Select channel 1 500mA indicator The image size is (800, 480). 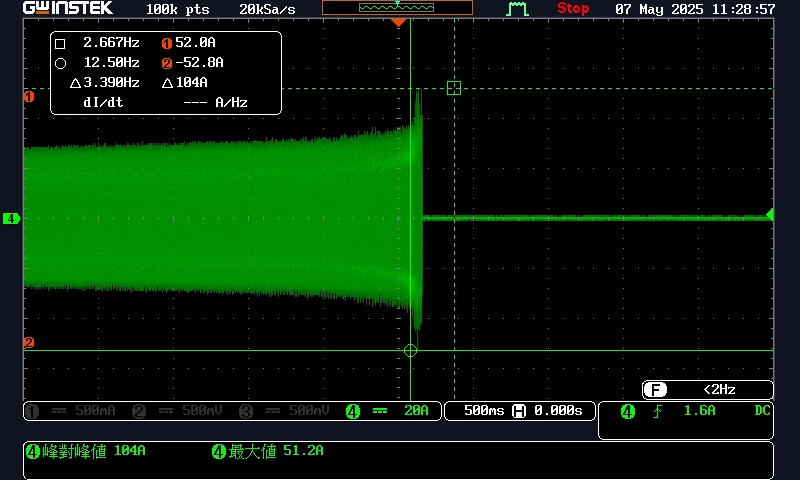point(71,411)
